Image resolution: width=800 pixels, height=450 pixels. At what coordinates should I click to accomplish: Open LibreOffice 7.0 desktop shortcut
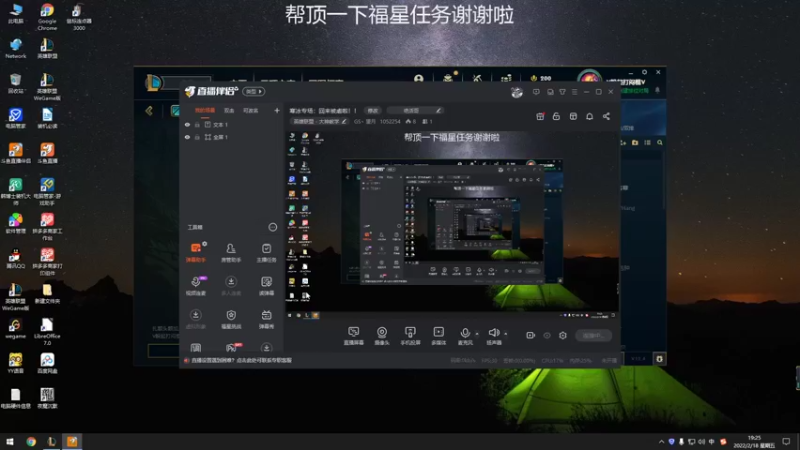click(x=47, y=331)
